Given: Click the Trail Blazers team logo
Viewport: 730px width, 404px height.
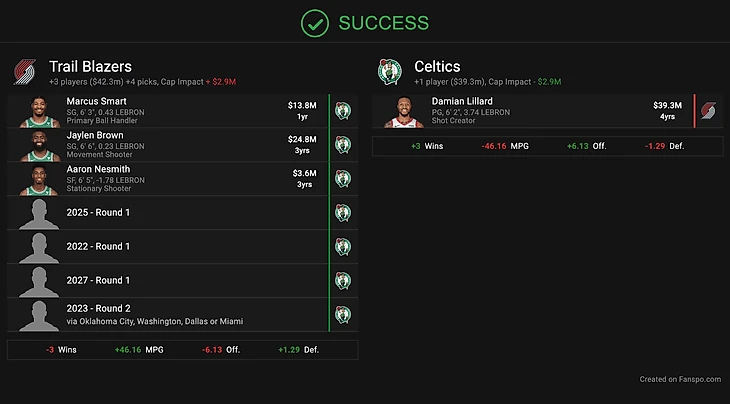Looking at the screenshot, I should click(25, 72).
